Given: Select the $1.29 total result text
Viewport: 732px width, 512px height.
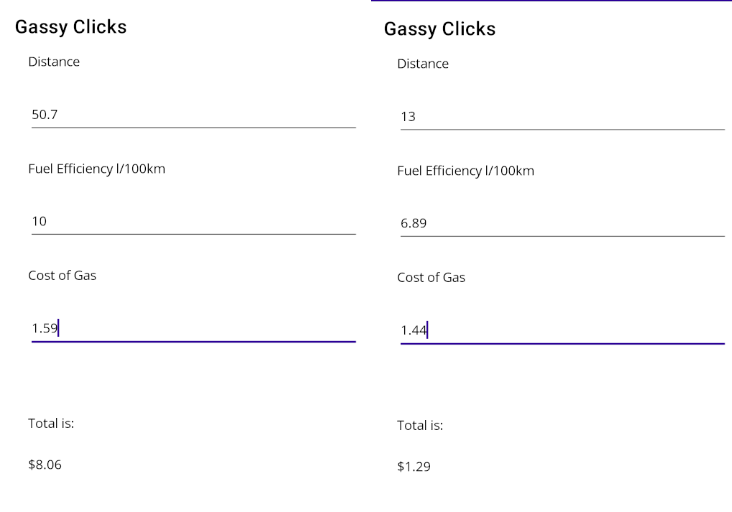Looking at the screenshot, I should (x=414, y=466).
